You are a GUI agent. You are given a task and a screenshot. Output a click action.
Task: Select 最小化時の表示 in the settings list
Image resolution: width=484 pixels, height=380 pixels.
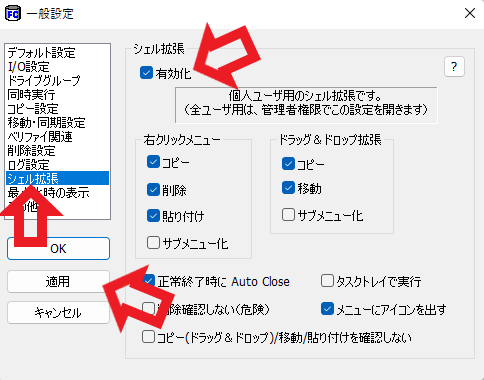[58, 193]
